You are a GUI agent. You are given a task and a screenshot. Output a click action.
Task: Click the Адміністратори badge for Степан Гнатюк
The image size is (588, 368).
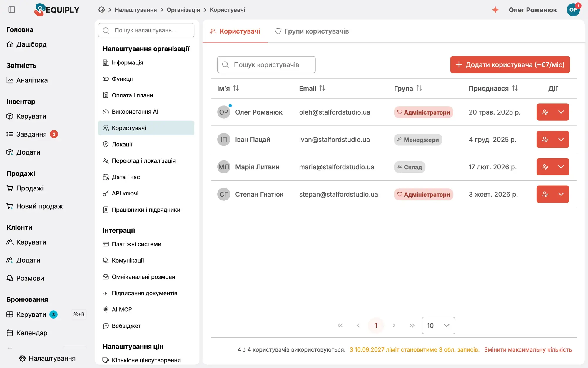click(423, 194)
